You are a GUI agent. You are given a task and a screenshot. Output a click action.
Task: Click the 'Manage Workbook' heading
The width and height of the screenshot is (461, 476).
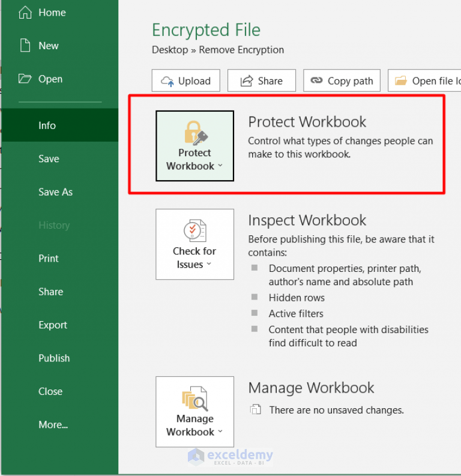click(x=311, y=388)
